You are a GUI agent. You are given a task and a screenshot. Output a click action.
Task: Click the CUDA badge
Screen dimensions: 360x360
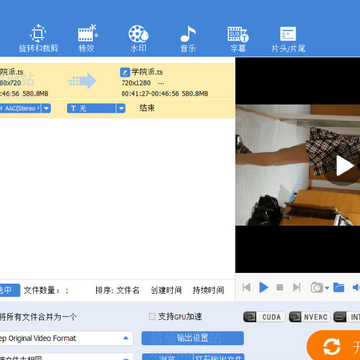point(264,317)
